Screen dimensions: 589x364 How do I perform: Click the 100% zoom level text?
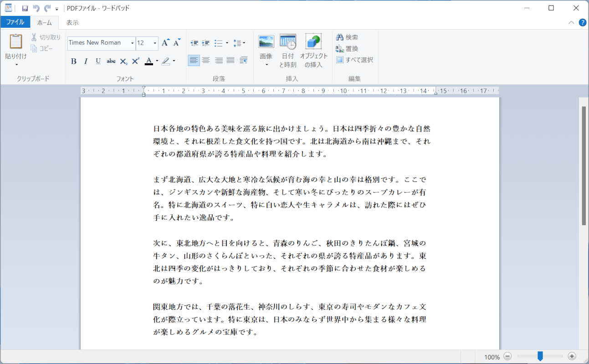pos(492,357)
